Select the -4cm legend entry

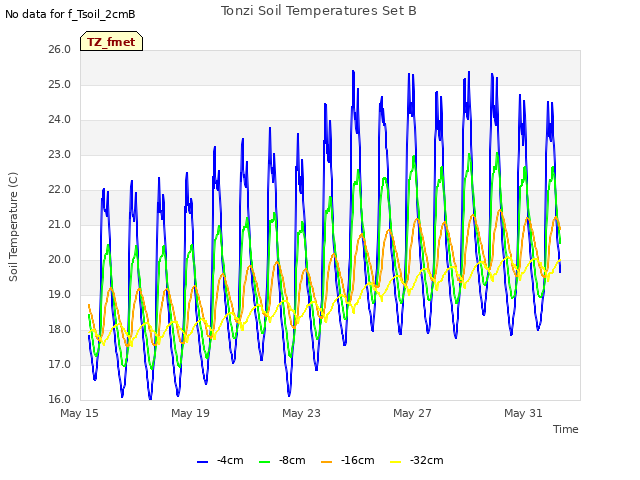tap(220, 460)
